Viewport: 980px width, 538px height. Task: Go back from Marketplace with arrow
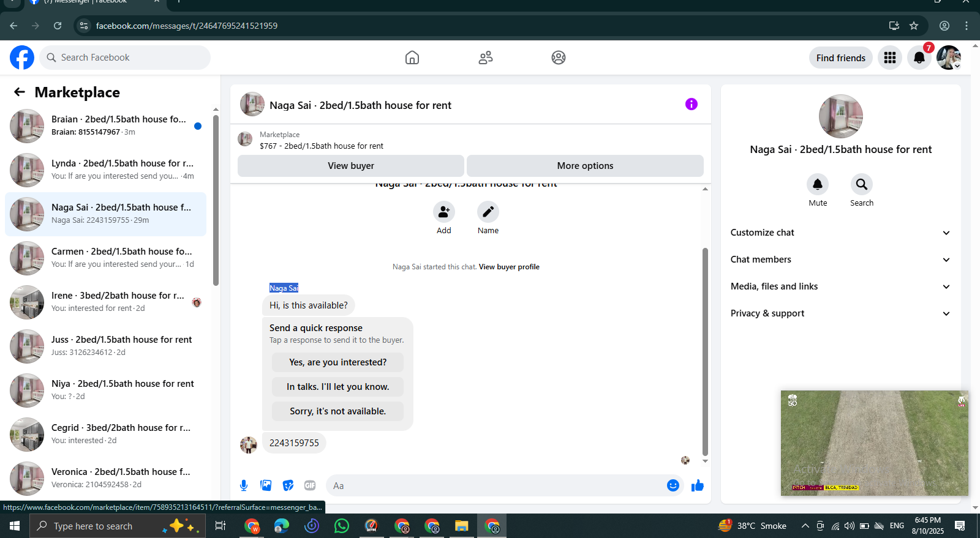point(20,92)
